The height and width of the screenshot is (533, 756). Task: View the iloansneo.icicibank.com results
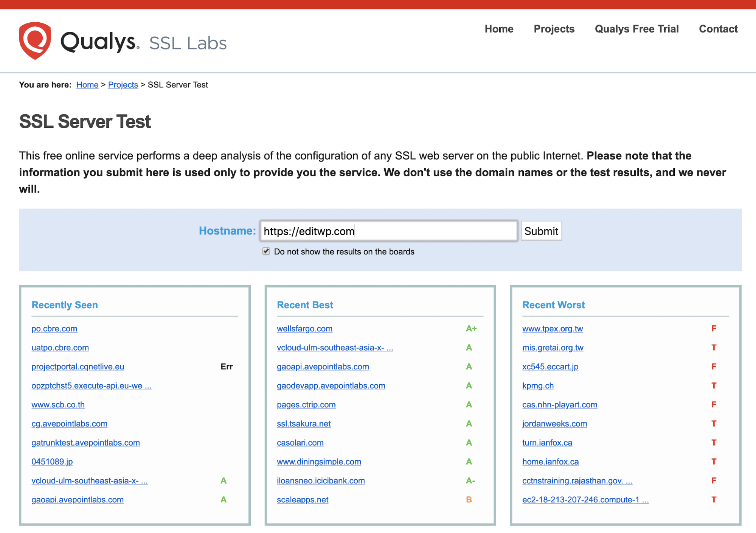click(321, 480)
